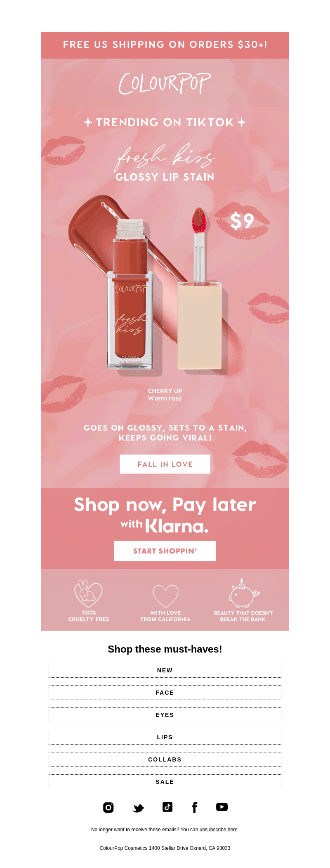
Task: Go to the SALE category
Action: (x=165, y=782)
